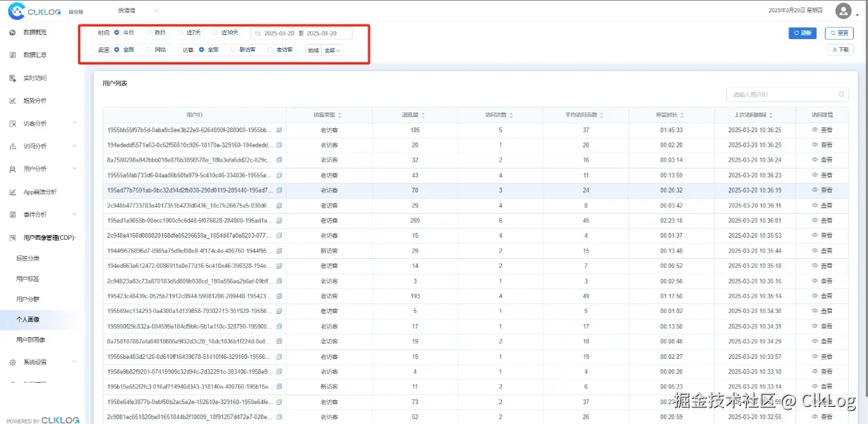The width and height of the screenshot is (868, 424).
Task: Copy user ID starting with 19555a5fab733d6
Action: coord(279,175)
